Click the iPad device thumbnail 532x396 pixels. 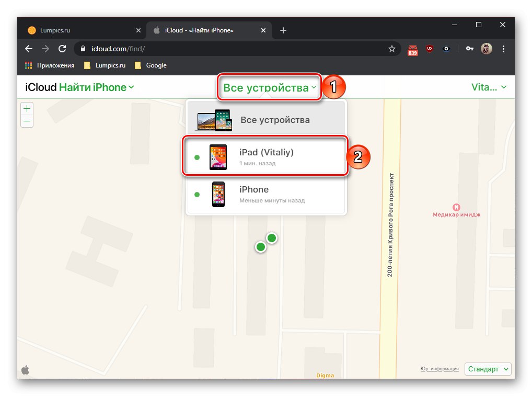coord(218,157)
